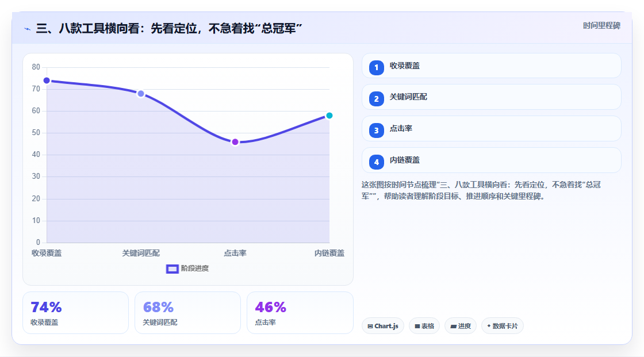Click the x-axis label 内链覆盖

click(x=329, y=253)
